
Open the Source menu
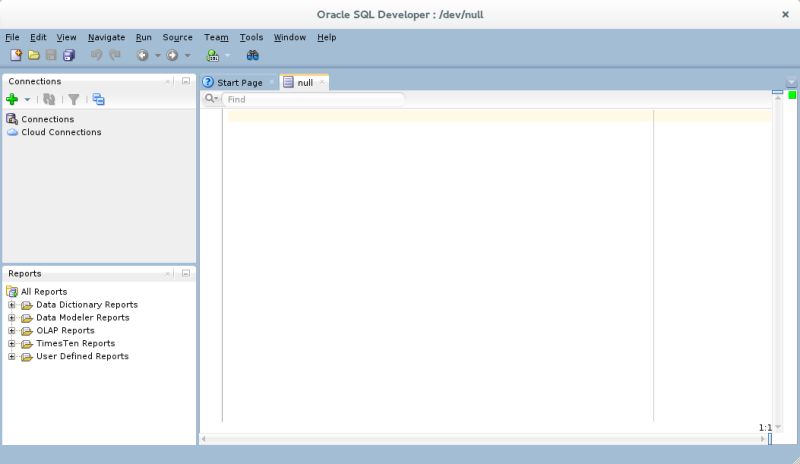pos(178,37)
